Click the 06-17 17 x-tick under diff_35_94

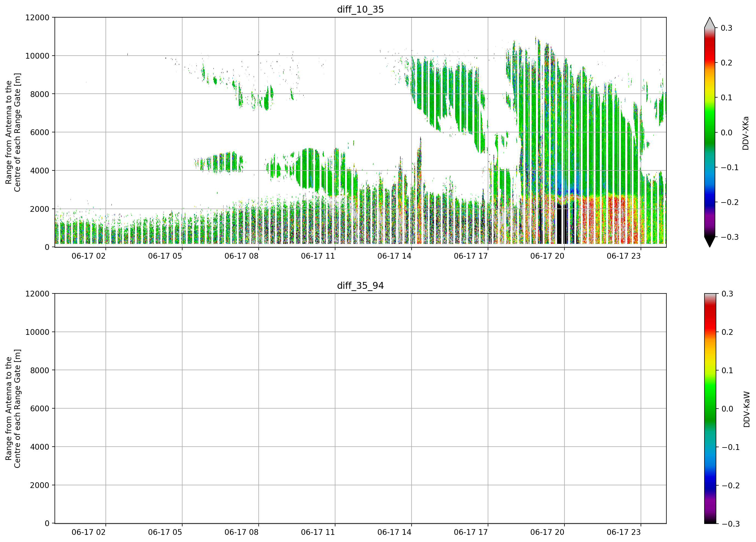click(x=471, y=532)
